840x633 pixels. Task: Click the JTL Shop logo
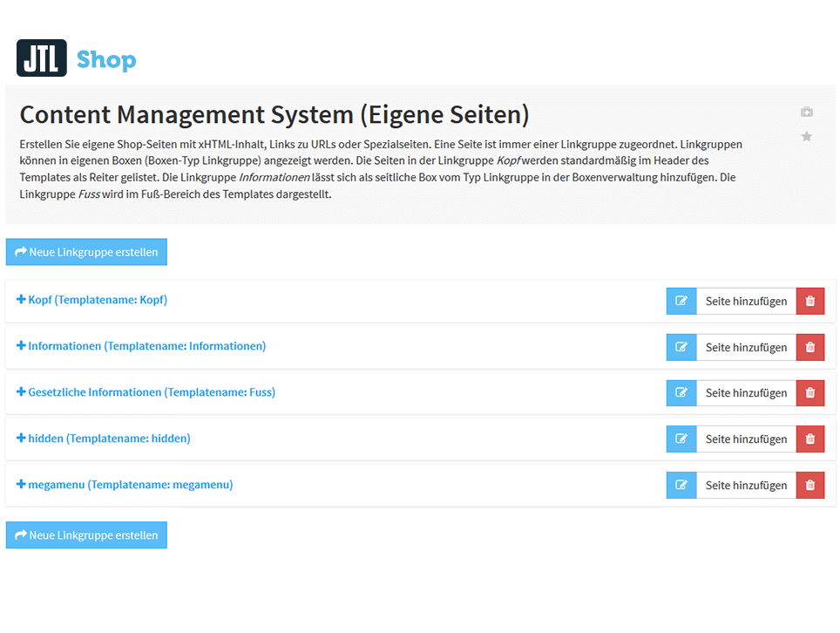pos(76,58)
